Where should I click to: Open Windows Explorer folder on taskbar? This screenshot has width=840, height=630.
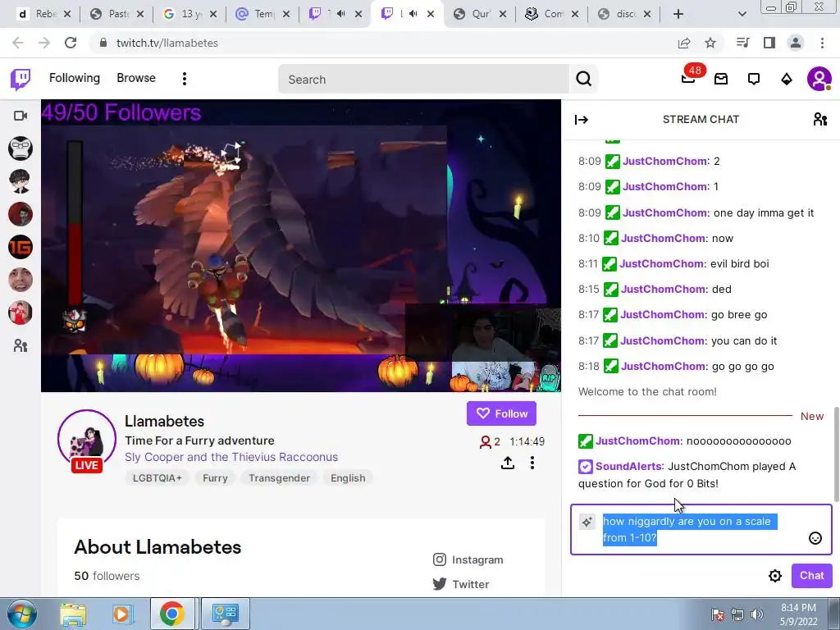[73, 614]
